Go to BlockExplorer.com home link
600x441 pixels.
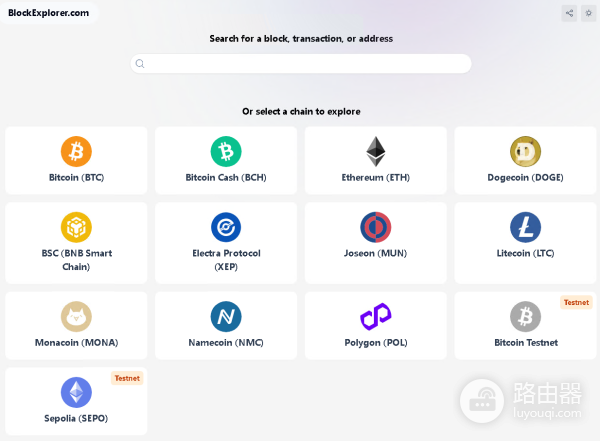coord(48,13)
